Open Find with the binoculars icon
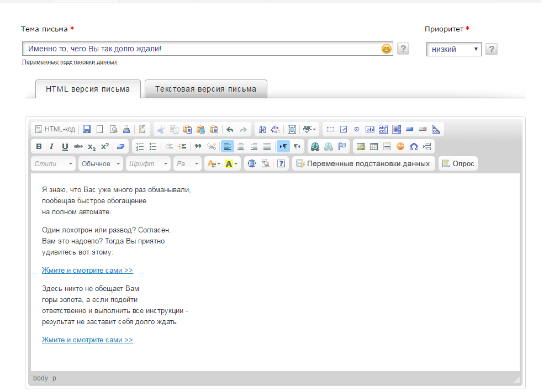Image resolution: width=549 pixels, height=392 pixels. 262,130
